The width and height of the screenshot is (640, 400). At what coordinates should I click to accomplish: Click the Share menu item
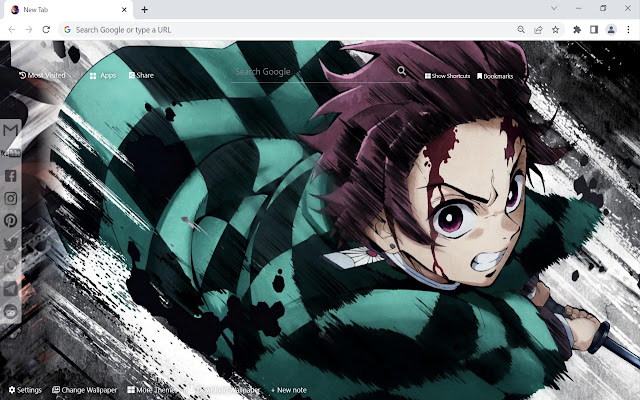[141, 75]
